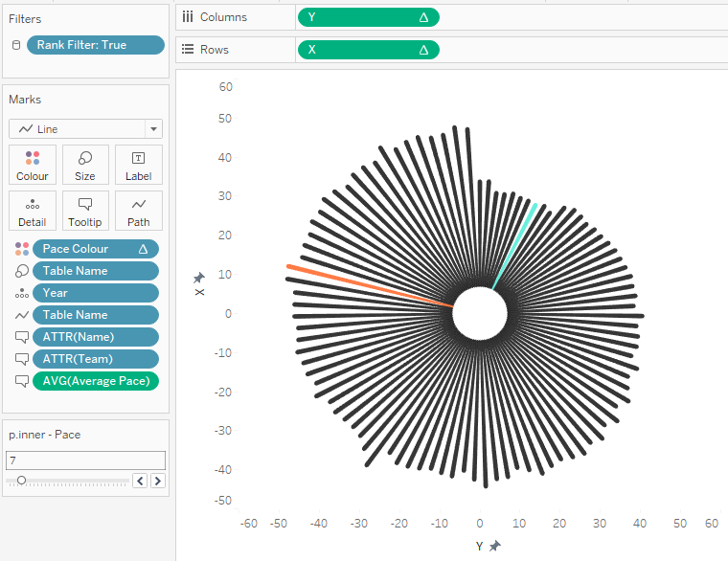Open the Colour marks card button
Screen dimensions: 728x561
[x=33, y=165]
